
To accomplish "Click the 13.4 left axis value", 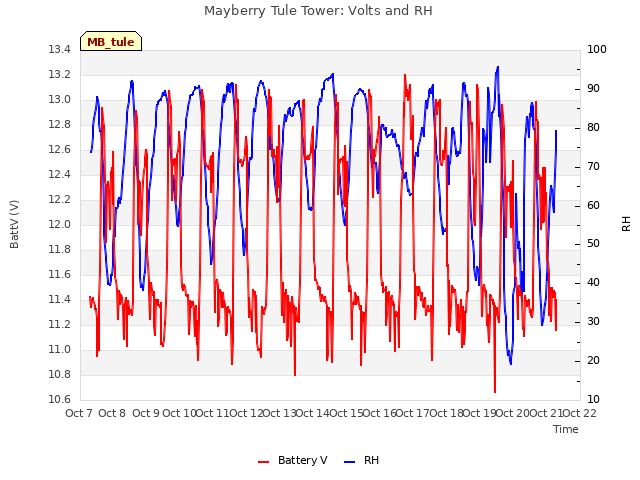I will pyautogui.click(x=60, y=50).
